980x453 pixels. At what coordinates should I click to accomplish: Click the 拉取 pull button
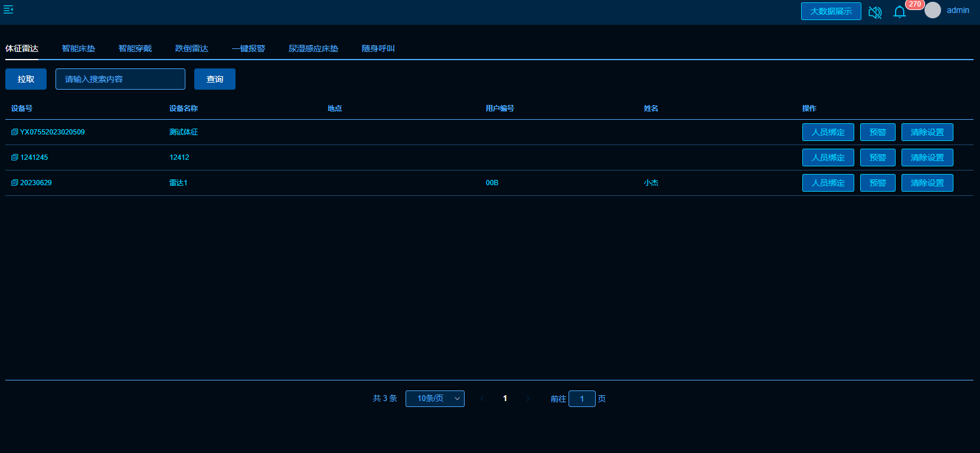[x=26, y=79]
